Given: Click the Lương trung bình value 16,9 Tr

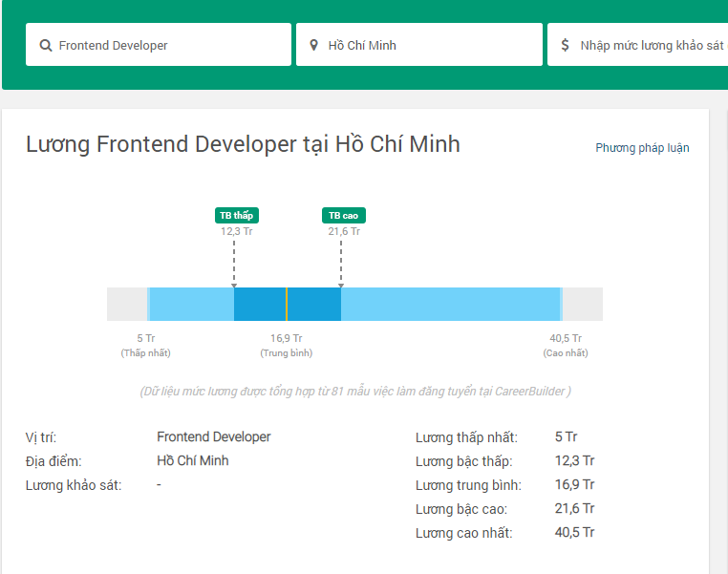Looking at the screenshot, I should (x=574, y=484).
